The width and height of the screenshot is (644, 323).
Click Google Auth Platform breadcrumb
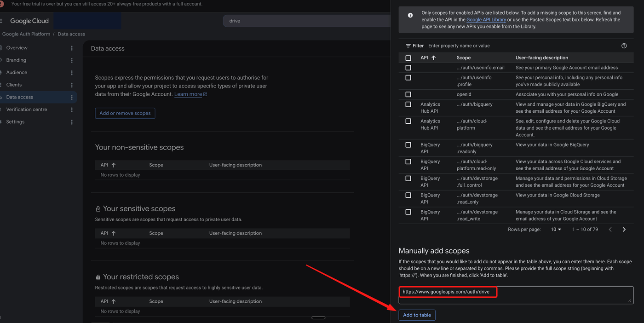[26, 34]
